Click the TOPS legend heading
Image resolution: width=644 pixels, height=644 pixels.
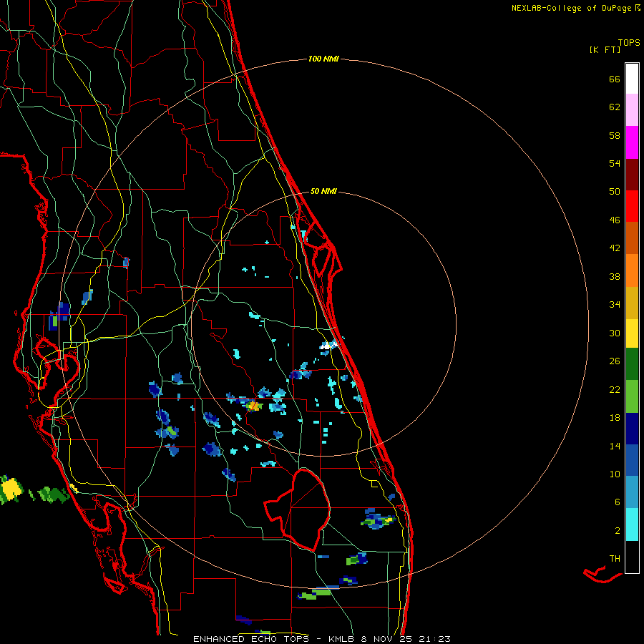(x=629, y=42)
